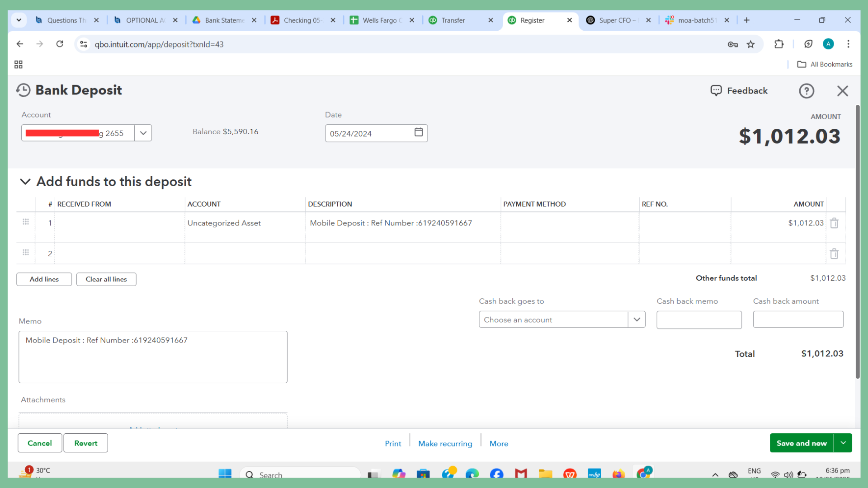Expand the deposit Account dropdown
Image resolution: width=868 pixels, height=488 pixels.
pos(143,133)
